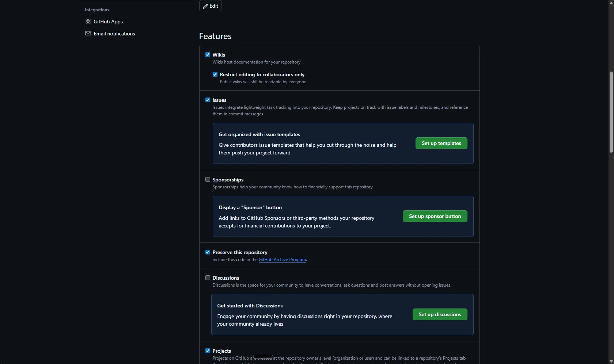Click the vertical scrollbar thumb

click(x=611, y=112)
